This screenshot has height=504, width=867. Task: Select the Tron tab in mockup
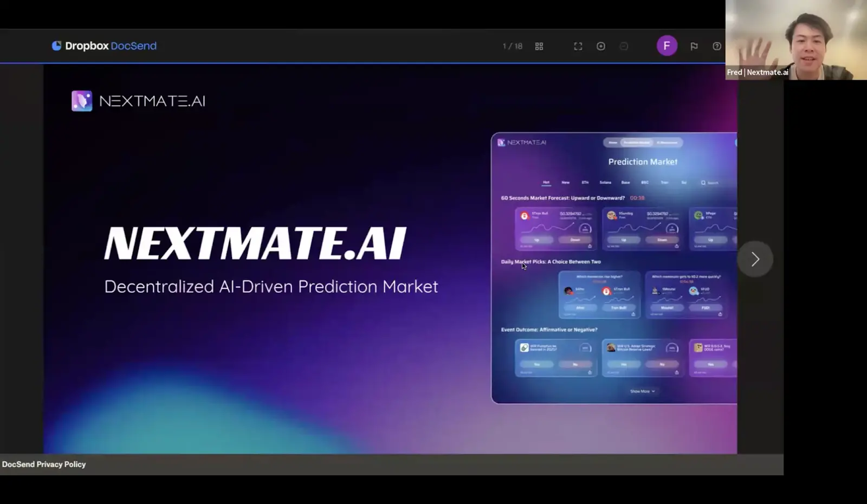[x=664, y=183]
